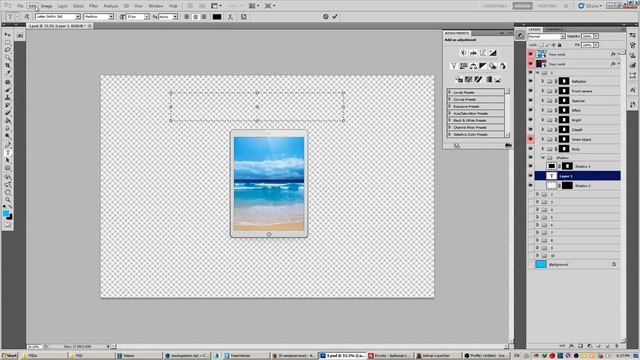Viewport: 640px width, 360px height.
Task: Open the font size dropdown
Action: point(147,17)
